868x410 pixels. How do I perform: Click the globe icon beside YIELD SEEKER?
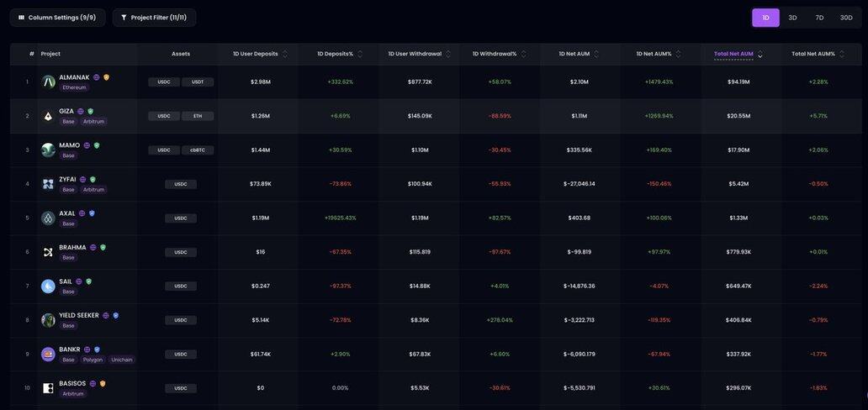coord(106,316)
